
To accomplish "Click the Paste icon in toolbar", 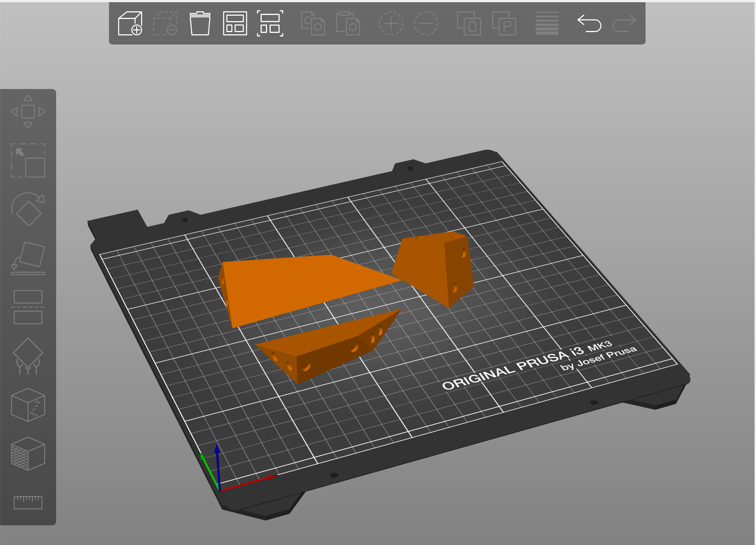I will pos(348,23).
